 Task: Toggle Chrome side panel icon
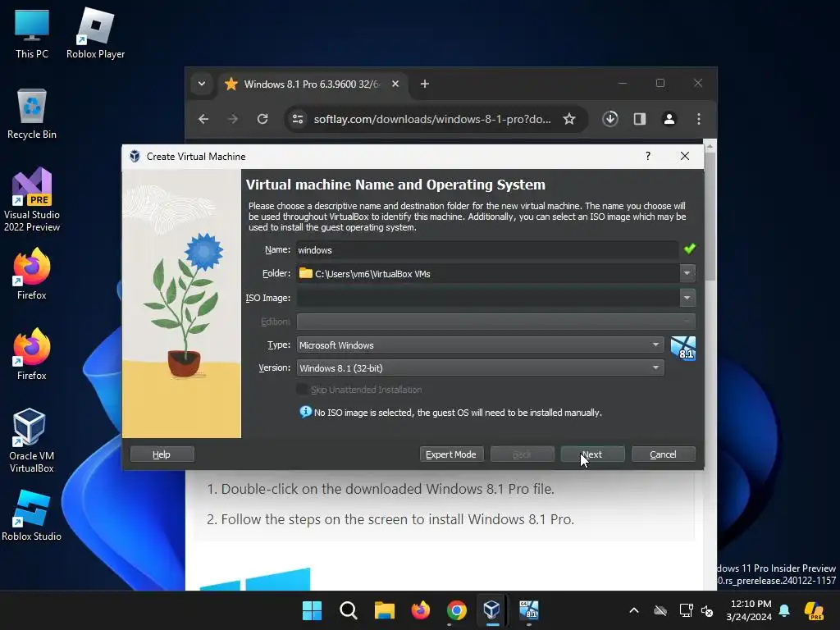tap(640, 119)
